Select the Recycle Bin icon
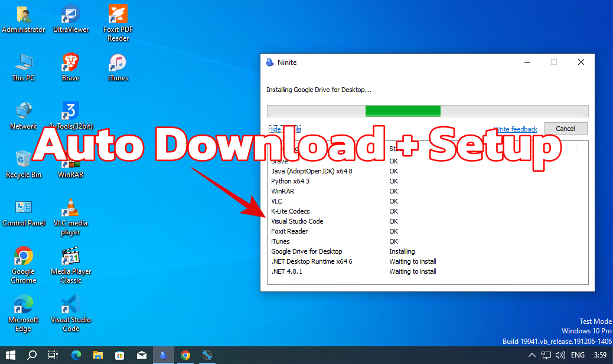This screenshot has width=613, height=364. point(24,165)
